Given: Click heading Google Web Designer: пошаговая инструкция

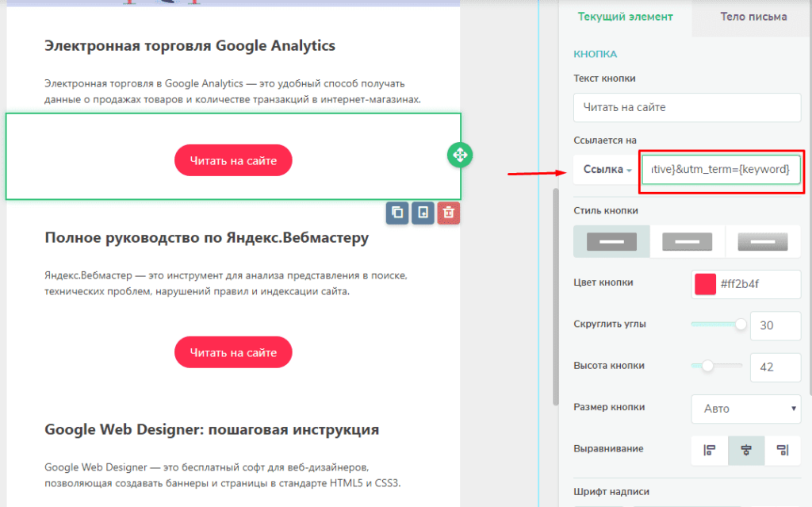Looking at the screenshot, I should click(212, 429).
